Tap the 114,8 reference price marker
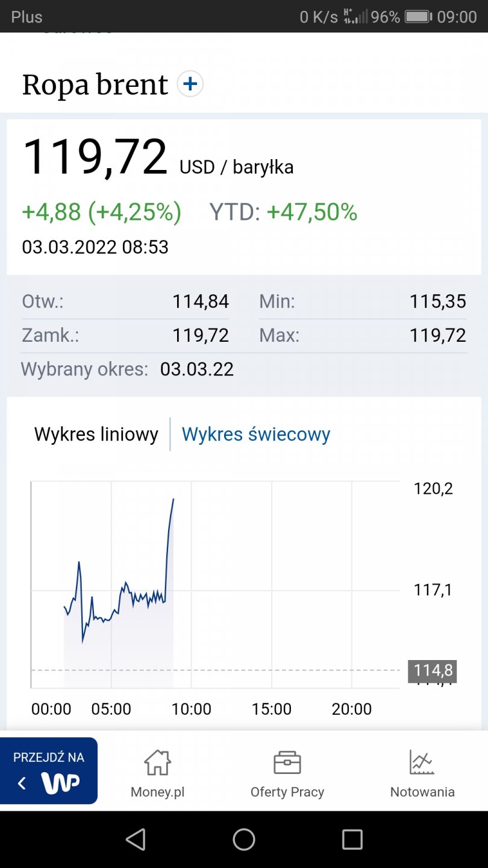This screenshot has width=488, height=868. (x=432, y=670)
